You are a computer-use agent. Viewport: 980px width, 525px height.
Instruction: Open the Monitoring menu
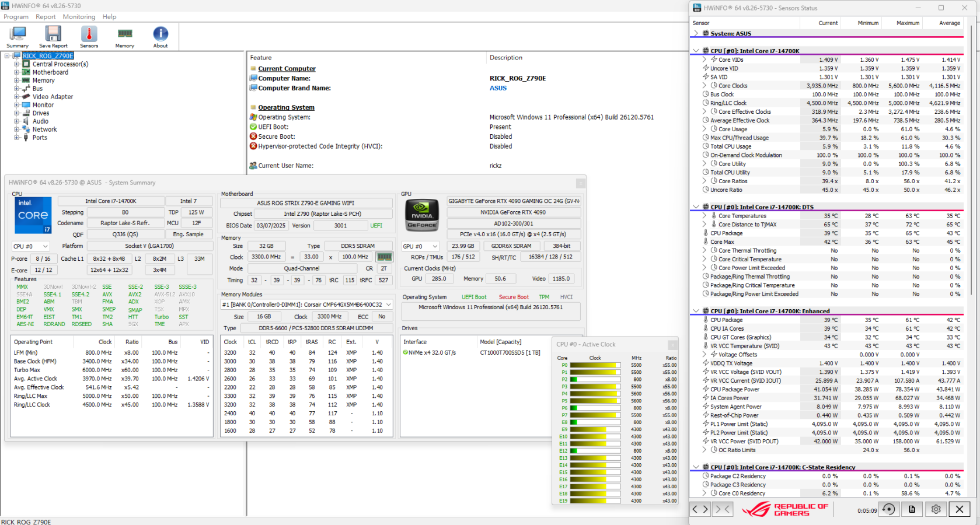pos(79,17)
